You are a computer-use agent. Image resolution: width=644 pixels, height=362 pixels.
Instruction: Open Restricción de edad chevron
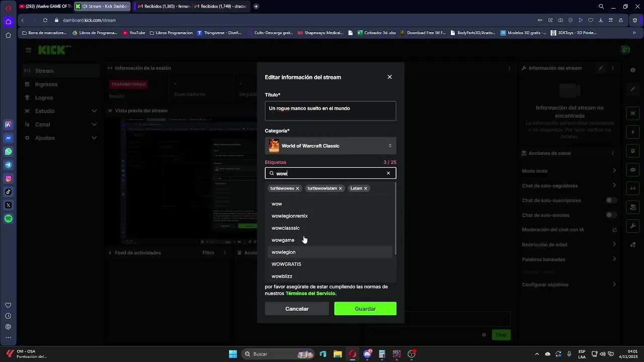pos(614,245)
